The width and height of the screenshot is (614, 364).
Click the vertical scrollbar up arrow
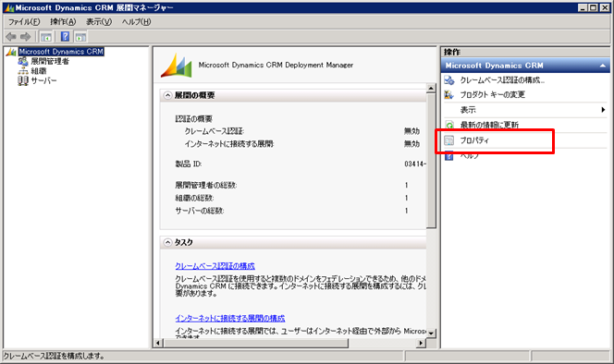click(431, 88)
